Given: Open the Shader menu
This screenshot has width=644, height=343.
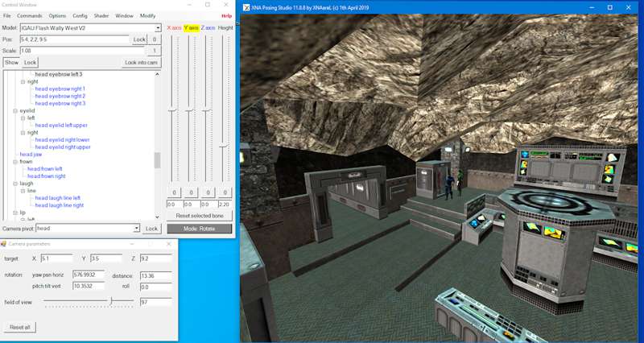Looking at the screenshot, I should tap(101, 16).
